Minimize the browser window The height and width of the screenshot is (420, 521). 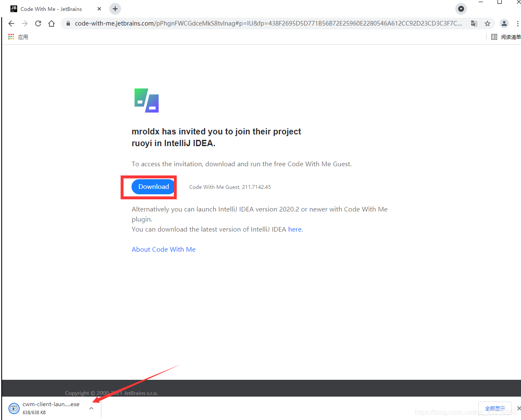click(481, 2)
